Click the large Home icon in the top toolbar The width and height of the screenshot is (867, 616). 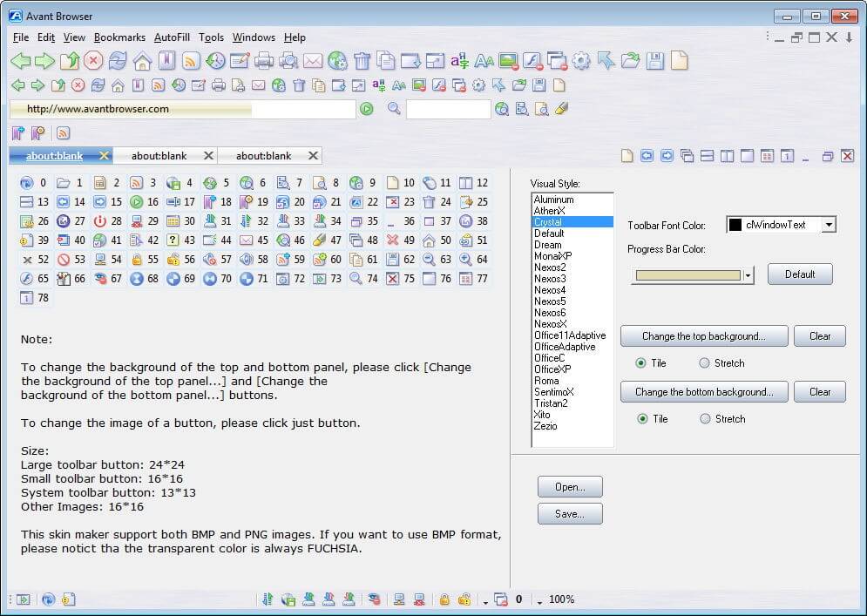tap(142, 61)
